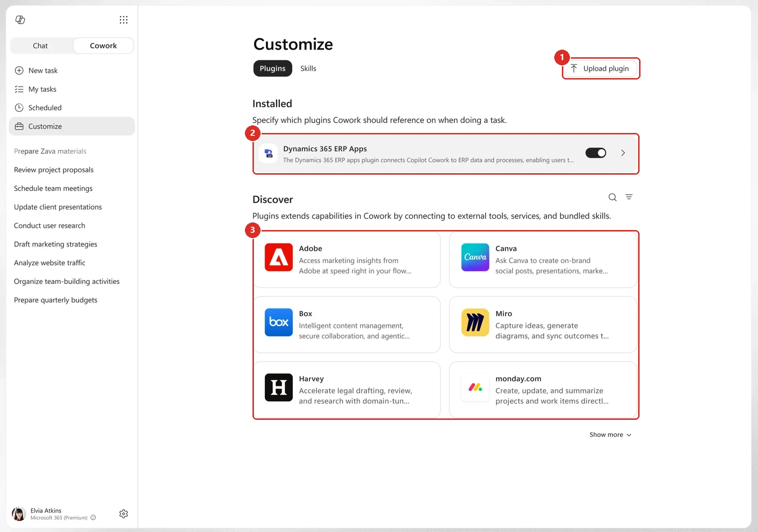The image size is (758, 532).
Task: Select the Plugins tab
Action: 273,69
